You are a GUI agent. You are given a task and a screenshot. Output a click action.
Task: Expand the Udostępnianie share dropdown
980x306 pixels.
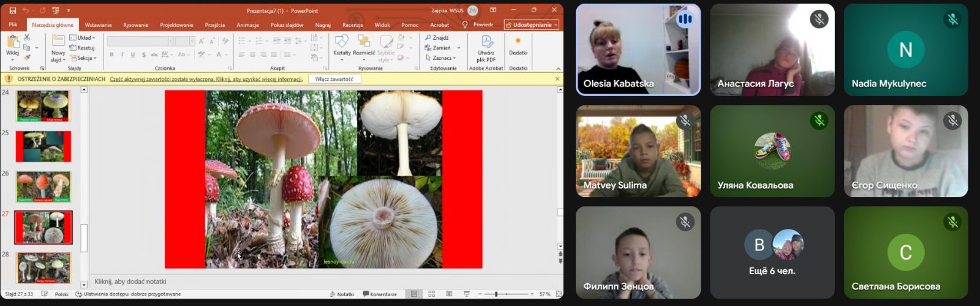click(x=532, y=25)
